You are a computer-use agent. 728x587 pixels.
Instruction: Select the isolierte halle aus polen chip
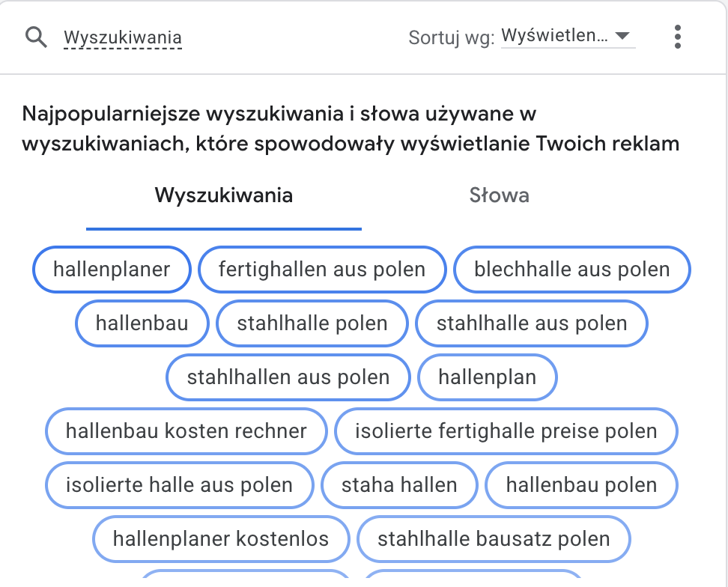179,485
